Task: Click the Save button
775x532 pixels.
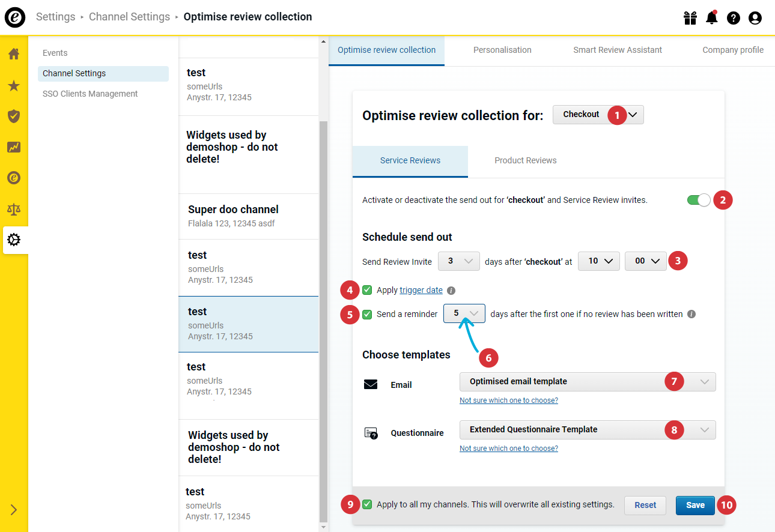Action: tap(695, 506)
